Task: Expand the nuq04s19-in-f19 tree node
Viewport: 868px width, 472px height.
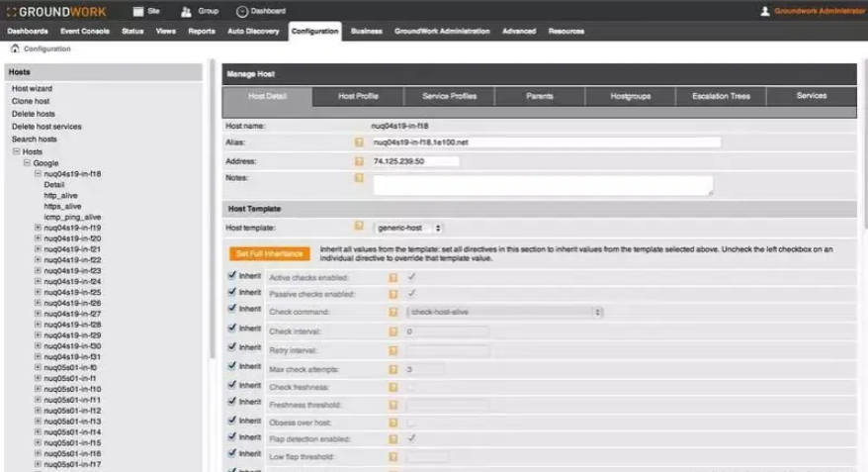Action: (x=38, y=228)
